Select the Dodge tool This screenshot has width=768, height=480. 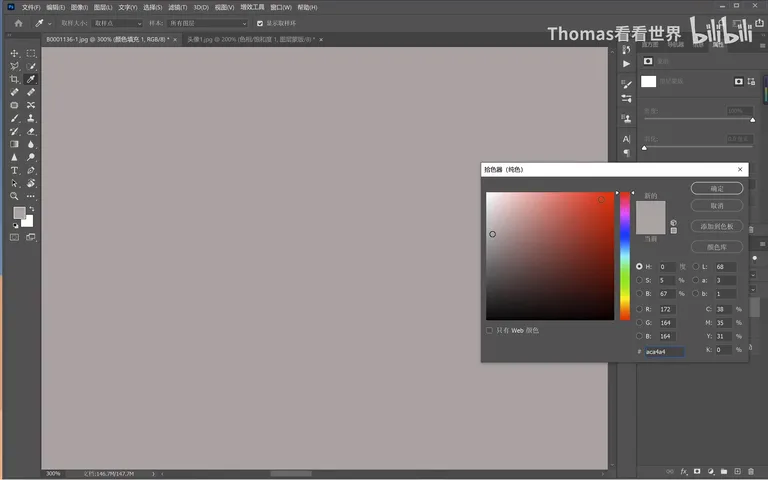(31, 157)
